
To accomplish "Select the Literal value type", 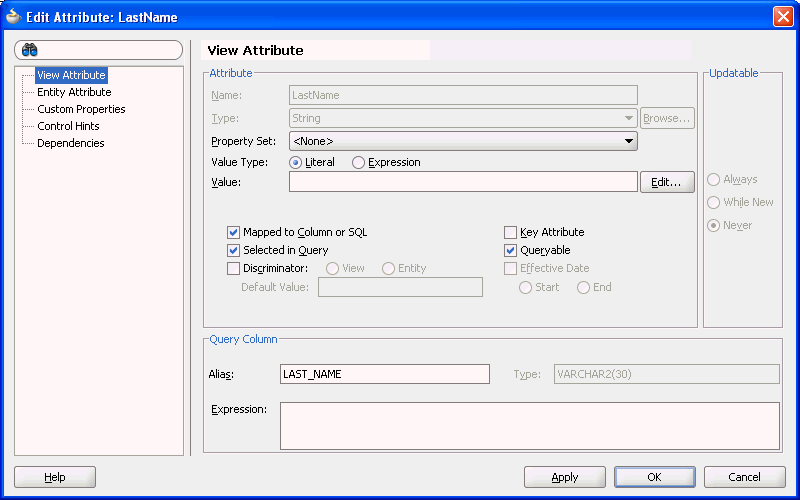I will [x=295, y=162].
